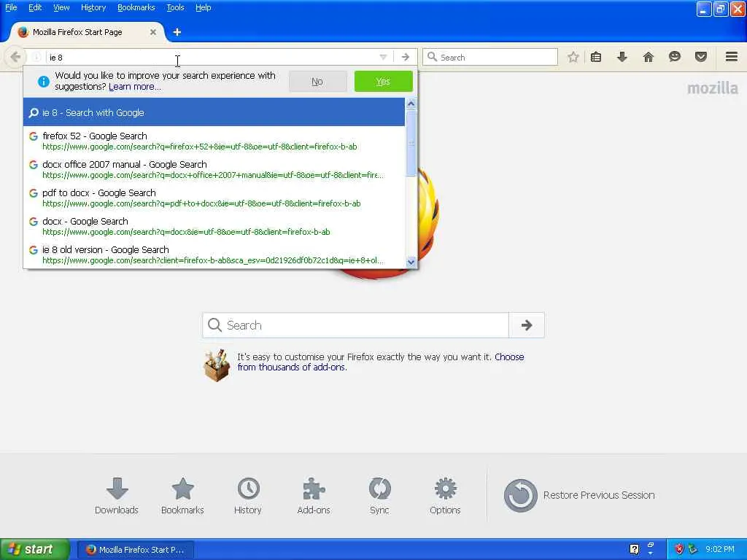
Task: Open the Learn more link
Action: pyautogui.click(x=135, y=87)
